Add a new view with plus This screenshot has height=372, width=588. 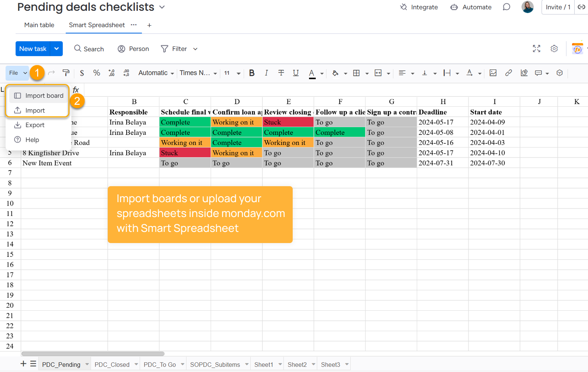click(x=149, y=25)
